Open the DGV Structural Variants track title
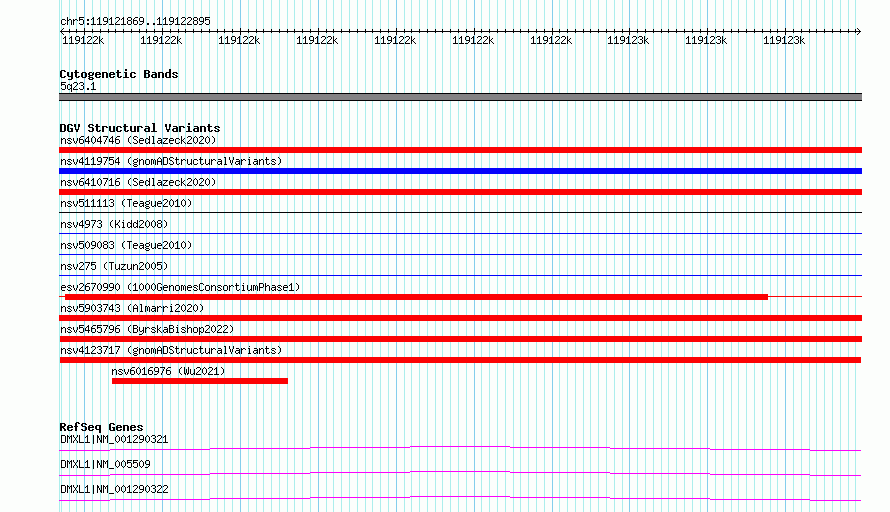This screenshot has width=890, height=512. coord(140,128)
